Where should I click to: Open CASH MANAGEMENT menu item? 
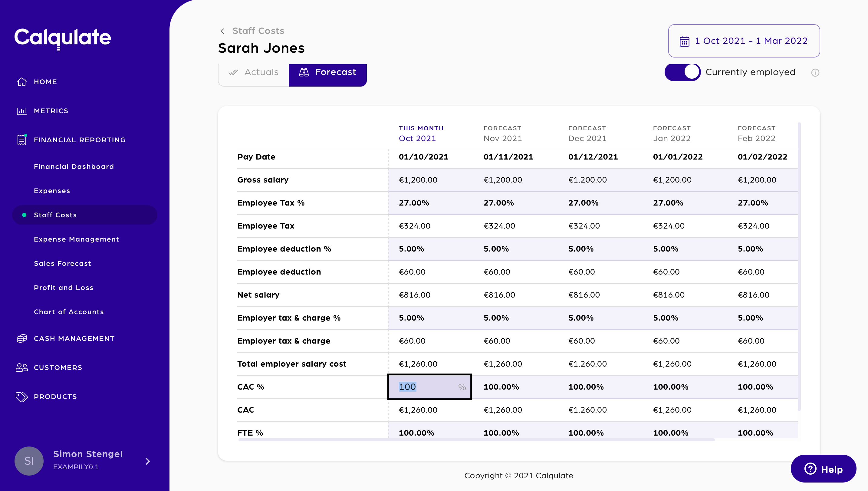pyautogui.click(x=74, y=338)
